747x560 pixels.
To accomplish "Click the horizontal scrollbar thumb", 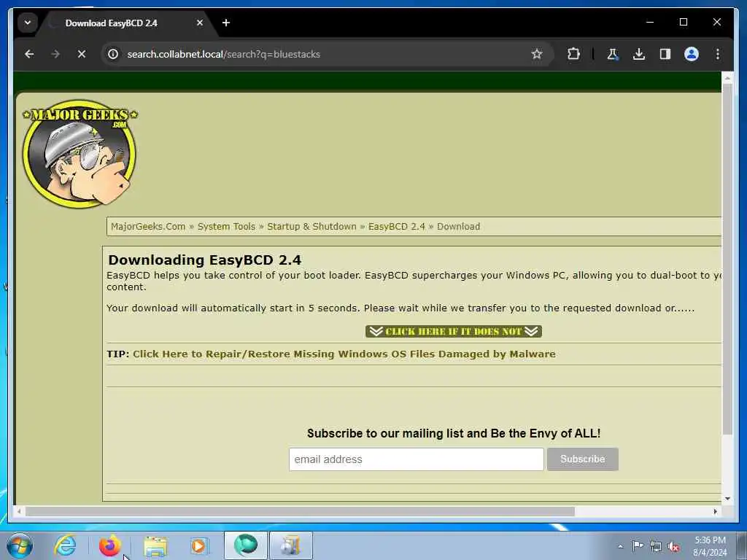I will 300,511.
